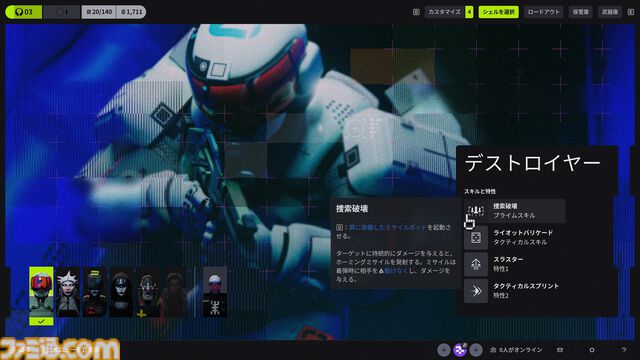
Task: Click the right empty fireteam slot plus icon
Action: point(476,350)
